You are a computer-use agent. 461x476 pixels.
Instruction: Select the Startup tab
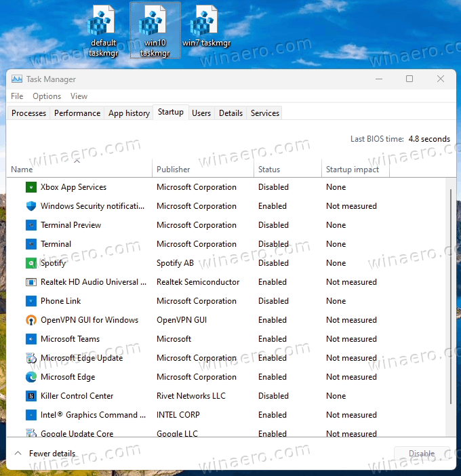[x=171, y=113]
